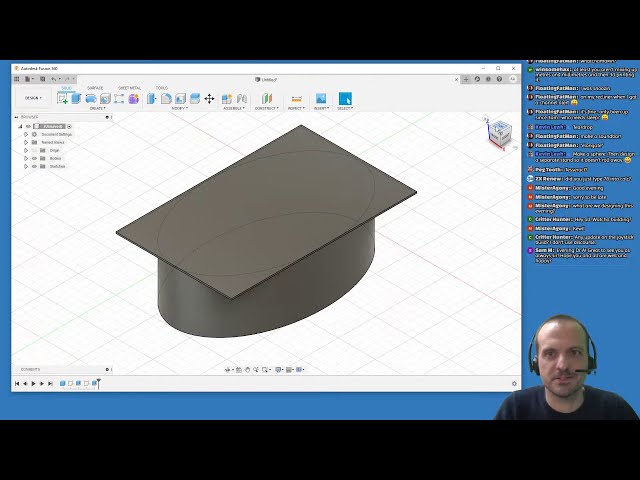640x480 pixels.
Task: Switch to the SOLID tab
Action: click(66, 88)
